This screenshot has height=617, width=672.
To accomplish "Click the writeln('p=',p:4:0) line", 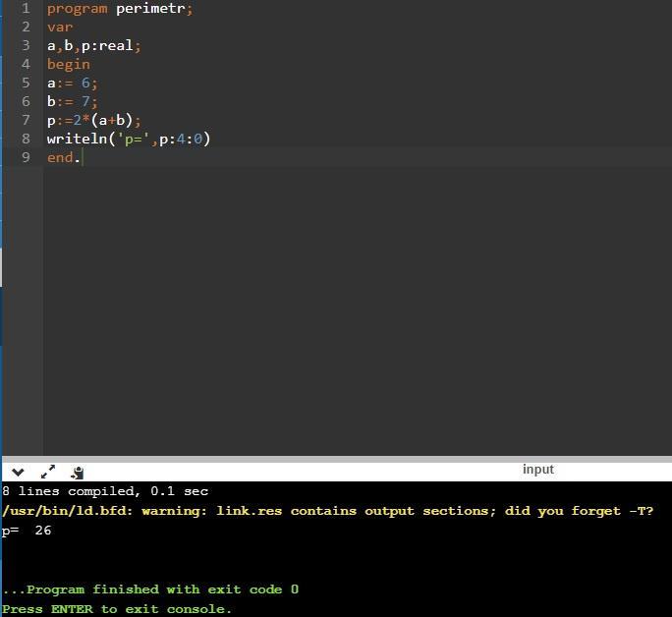I will click(129, 139).
